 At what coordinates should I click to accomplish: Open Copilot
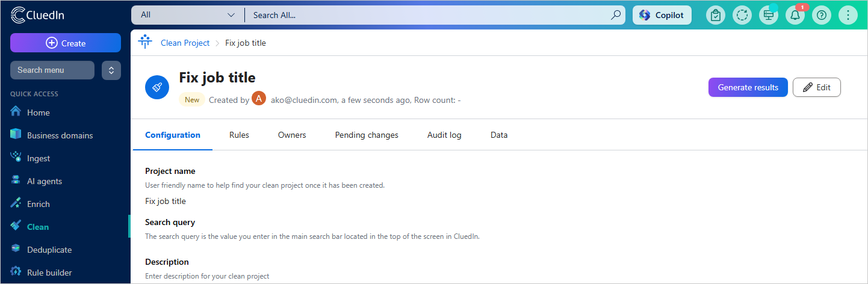662,15
